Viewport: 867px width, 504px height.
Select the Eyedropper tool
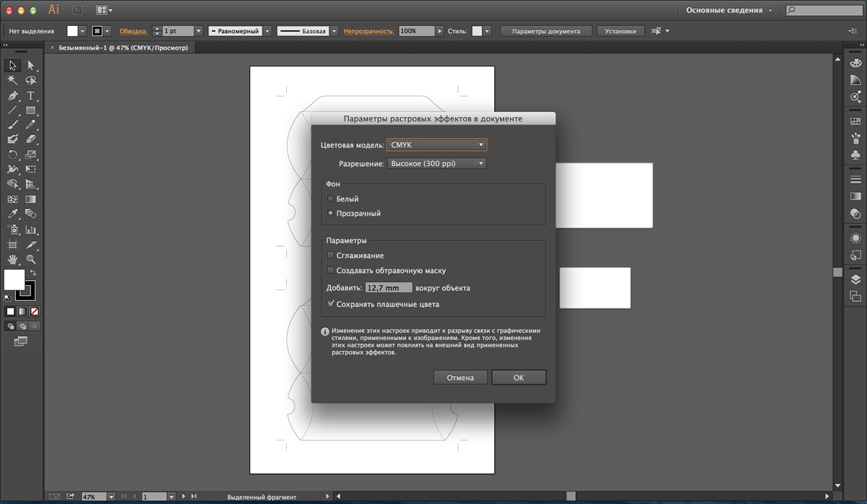(12, 214)
